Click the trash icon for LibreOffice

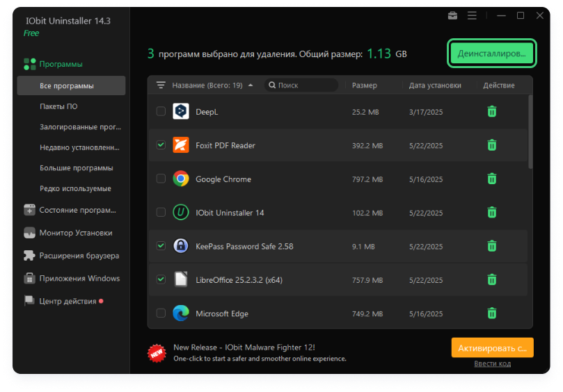pos(491,279)
